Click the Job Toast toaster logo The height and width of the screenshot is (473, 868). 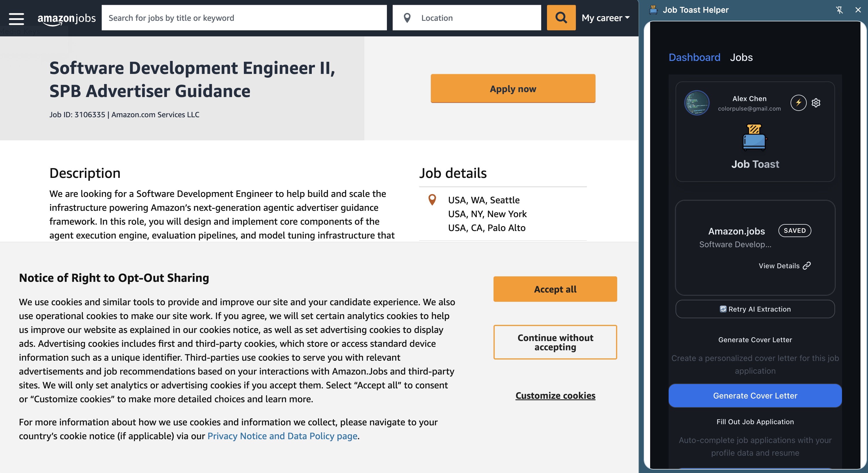tap(754, 137)
